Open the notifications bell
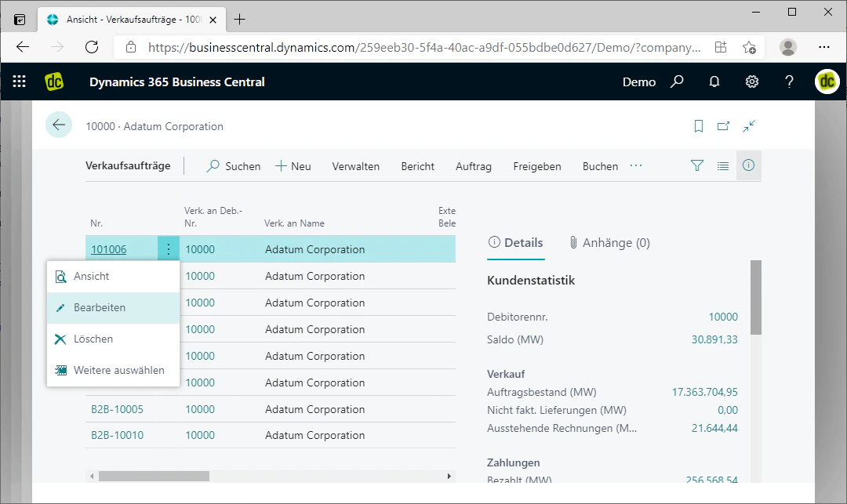847x504 pixels. (x=714, y=82)
